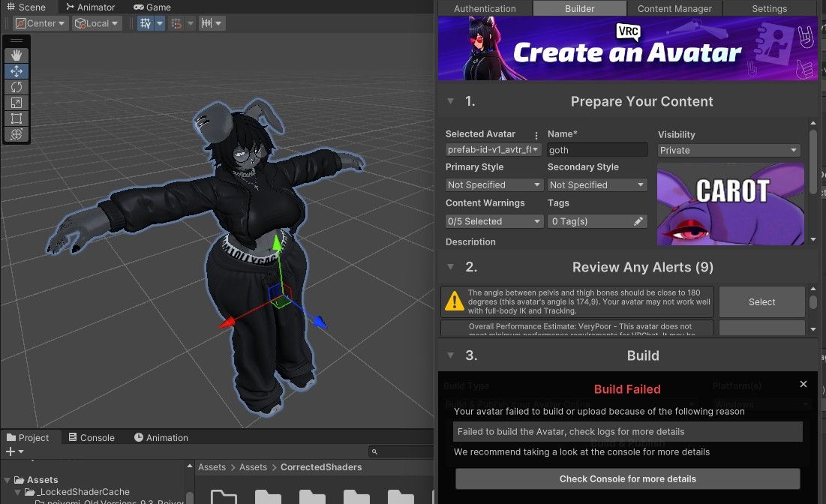Screen dimensions: 826x504
Task: Click first Assets in the breadcrumb
Action: coord(212,467)
